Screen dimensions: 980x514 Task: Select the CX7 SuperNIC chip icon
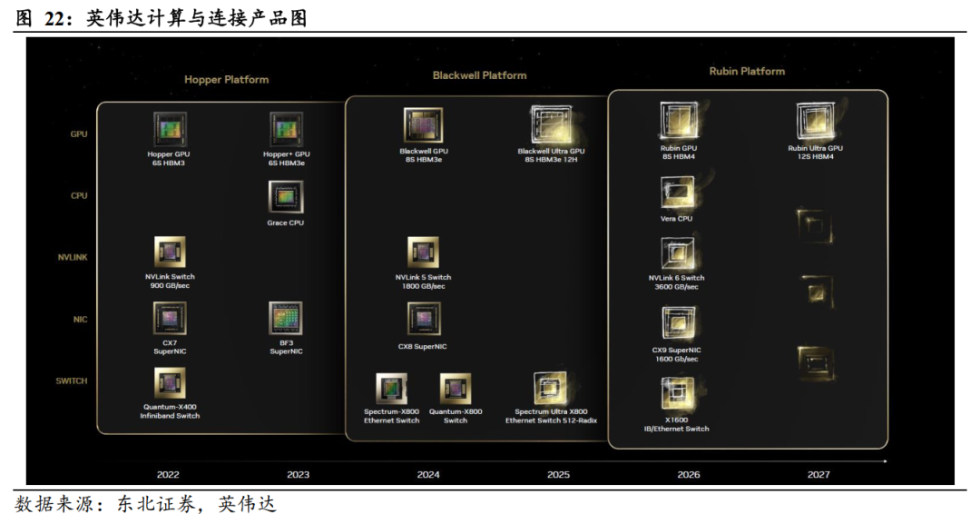[x=170, y=318]
